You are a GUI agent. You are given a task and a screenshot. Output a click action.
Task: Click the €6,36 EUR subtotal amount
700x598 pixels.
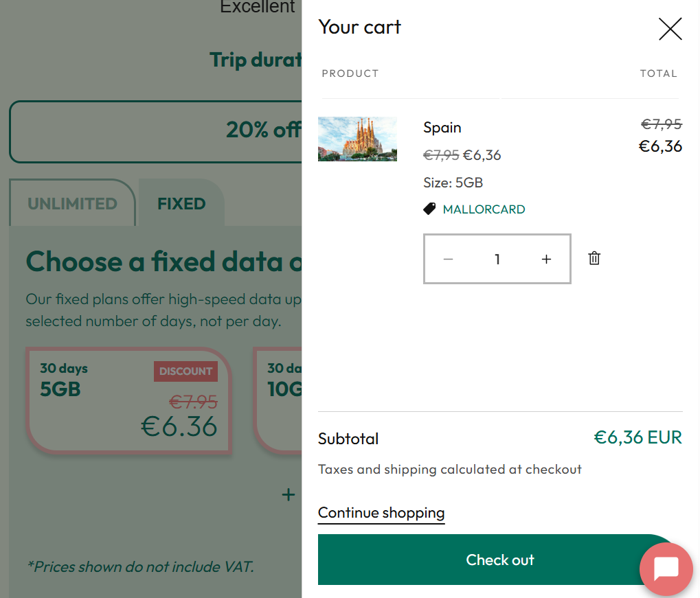637,437
